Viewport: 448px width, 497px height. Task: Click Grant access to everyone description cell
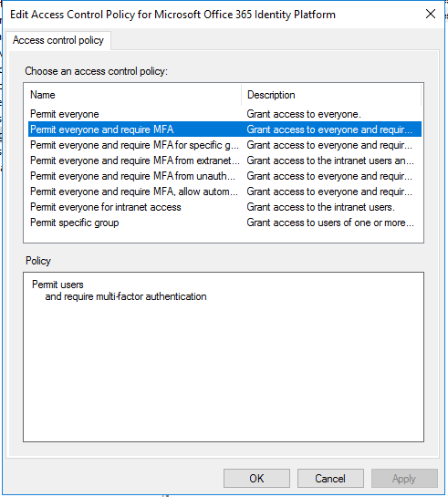tap(304, 114)
